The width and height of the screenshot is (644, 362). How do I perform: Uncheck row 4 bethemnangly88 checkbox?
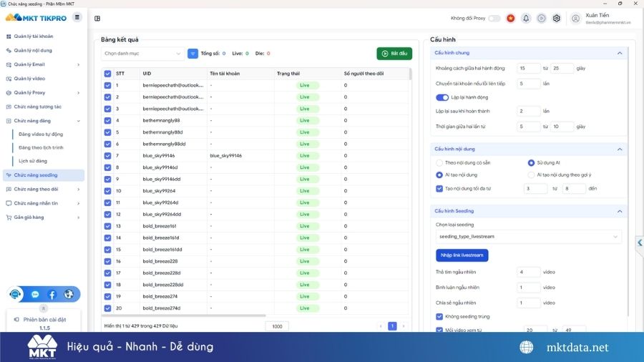[x=107, y=121]
